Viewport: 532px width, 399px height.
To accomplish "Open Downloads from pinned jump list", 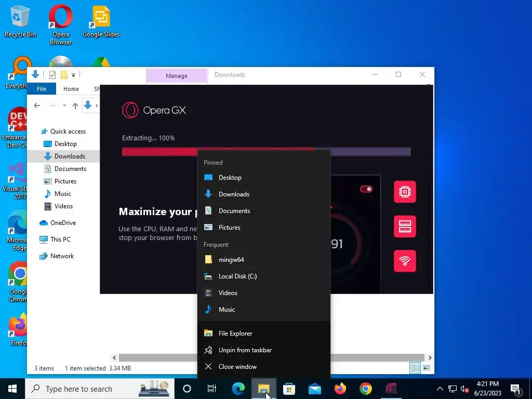I will [x=263, y=194].
